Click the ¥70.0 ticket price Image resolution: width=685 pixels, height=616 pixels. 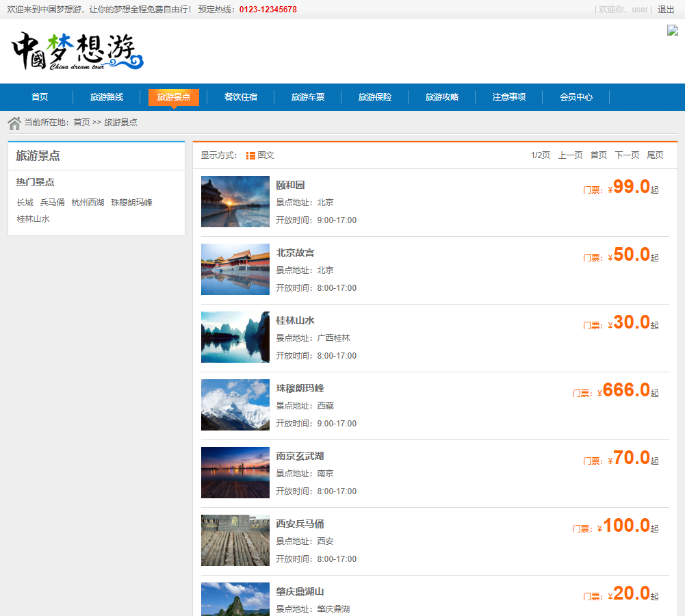629,458
